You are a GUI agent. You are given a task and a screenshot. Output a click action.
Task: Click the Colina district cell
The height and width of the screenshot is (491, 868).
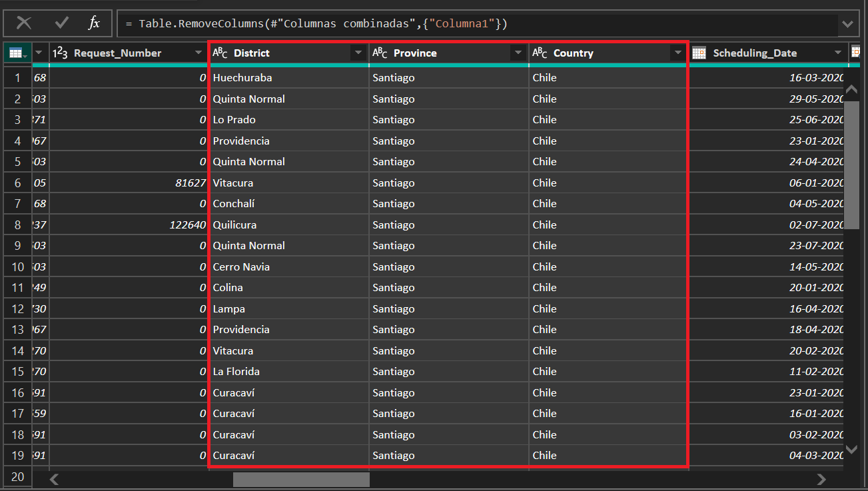pyautogui.click(x=288, y=288)
